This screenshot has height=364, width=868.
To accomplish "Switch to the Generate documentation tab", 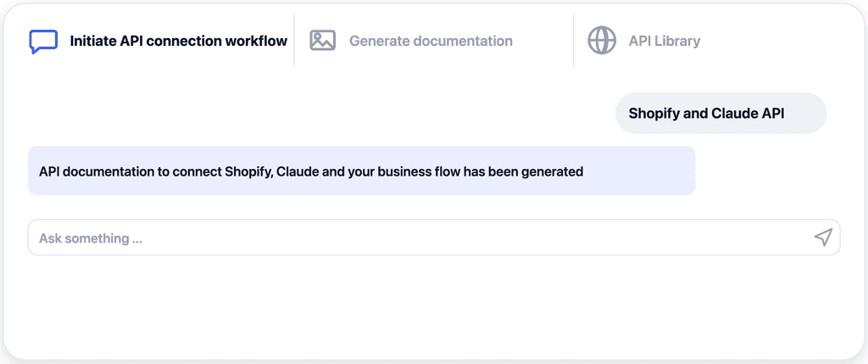I will point(411,41).
